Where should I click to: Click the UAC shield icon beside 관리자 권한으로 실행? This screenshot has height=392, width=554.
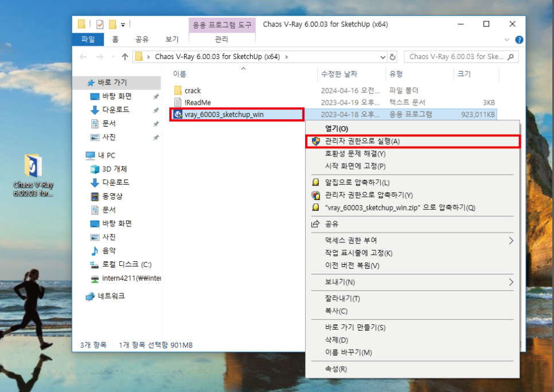pyautogui.click(x=316, y=141)
